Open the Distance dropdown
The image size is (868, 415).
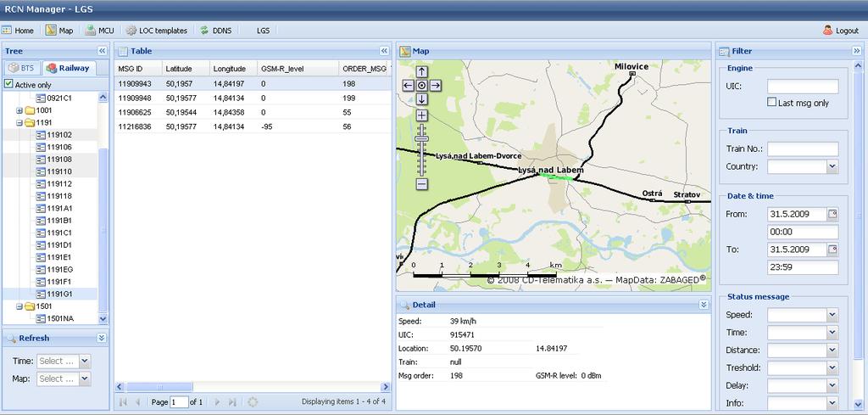click(x=832, y=351)
